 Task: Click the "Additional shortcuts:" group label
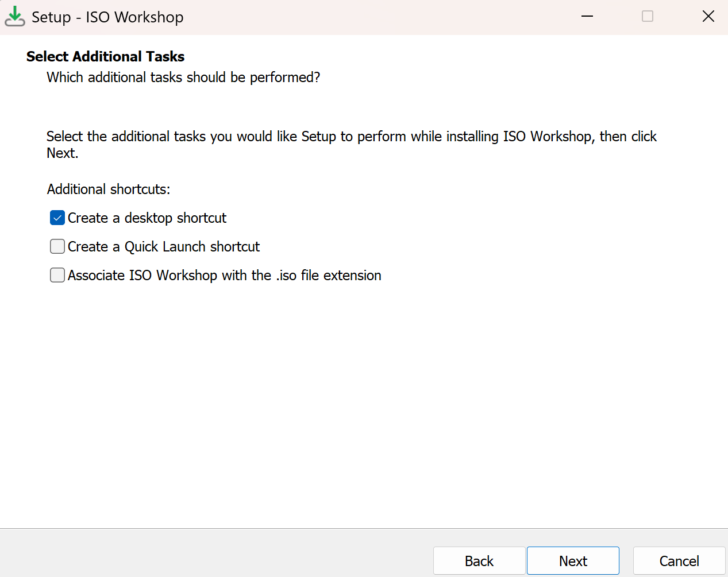pos(109,189)
